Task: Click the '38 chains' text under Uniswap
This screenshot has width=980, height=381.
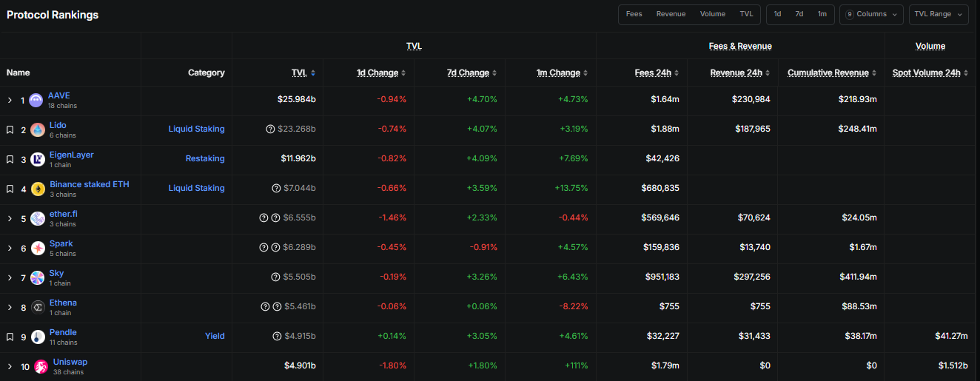Action: (68, 372)
